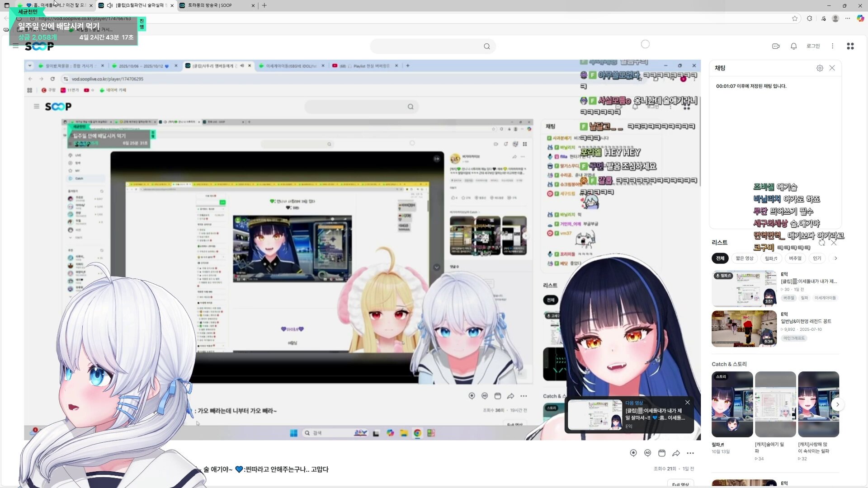Click into the SOOP search input field
Viewport: 868px width, 488px height.
[425, 47]
